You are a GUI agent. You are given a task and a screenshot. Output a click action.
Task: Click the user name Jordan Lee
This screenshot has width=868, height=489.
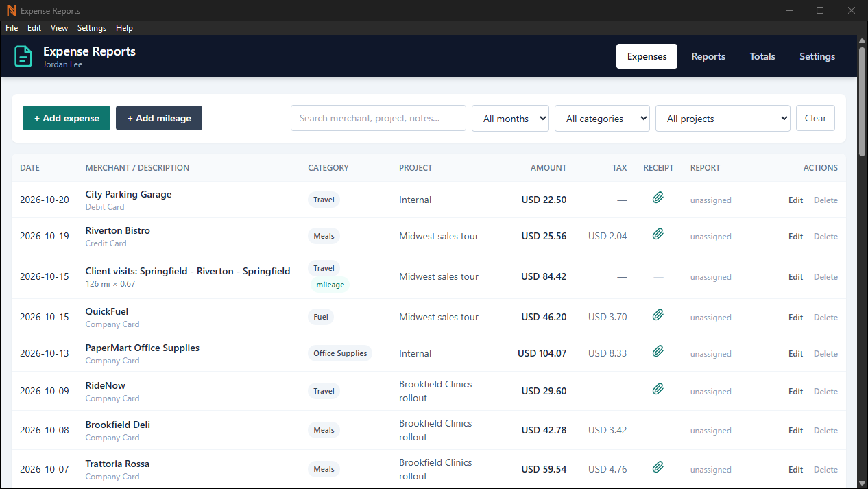tap(63, 64)
